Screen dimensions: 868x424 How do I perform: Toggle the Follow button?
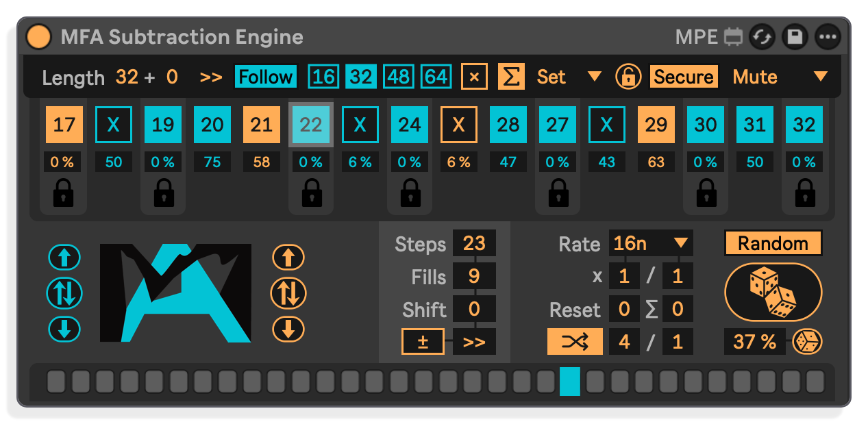tap(266, 77)
